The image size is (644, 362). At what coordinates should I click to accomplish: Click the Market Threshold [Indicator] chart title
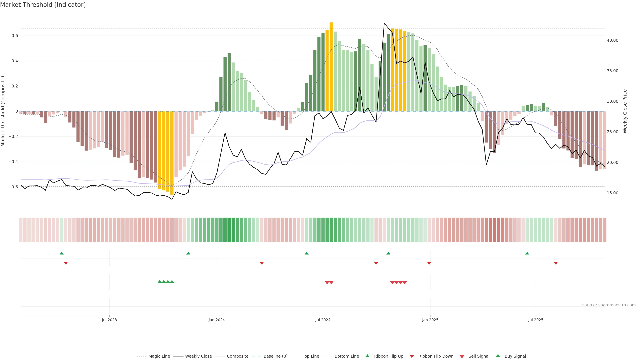click(x=43, y=5)
